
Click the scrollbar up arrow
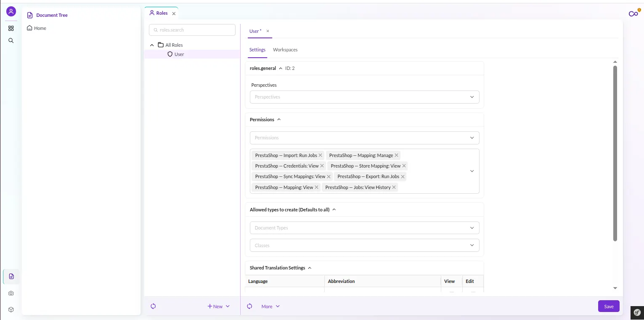click(x=615, y=62)
